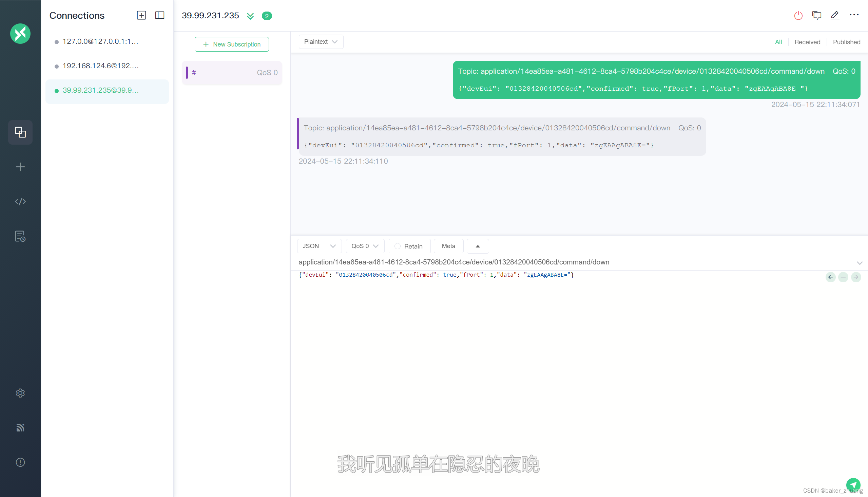Open more options with the ellipsis icon
Image resolution: width=868 pixels, height=497 pixels.
click(x=854, y=15)
